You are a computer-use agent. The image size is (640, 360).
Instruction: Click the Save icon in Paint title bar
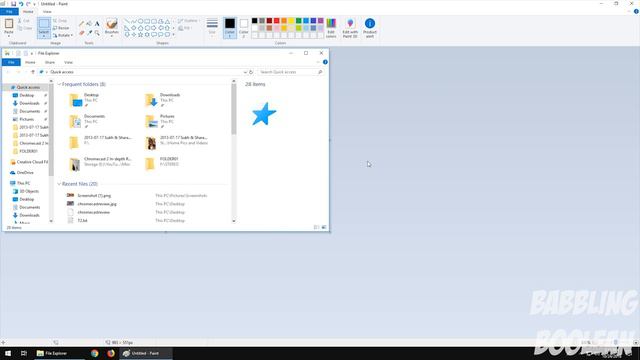point(13,4)
